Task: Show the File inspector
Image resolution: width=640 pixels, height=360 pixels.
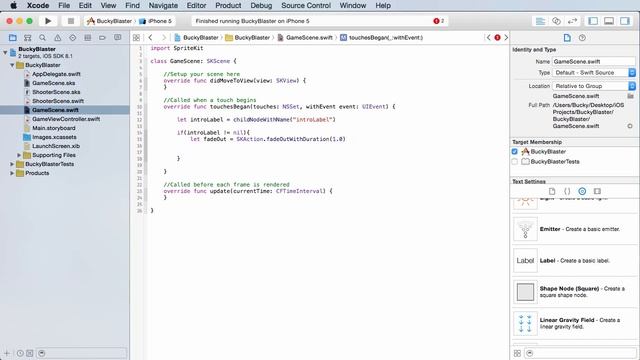Action: (x=567, y=38)
